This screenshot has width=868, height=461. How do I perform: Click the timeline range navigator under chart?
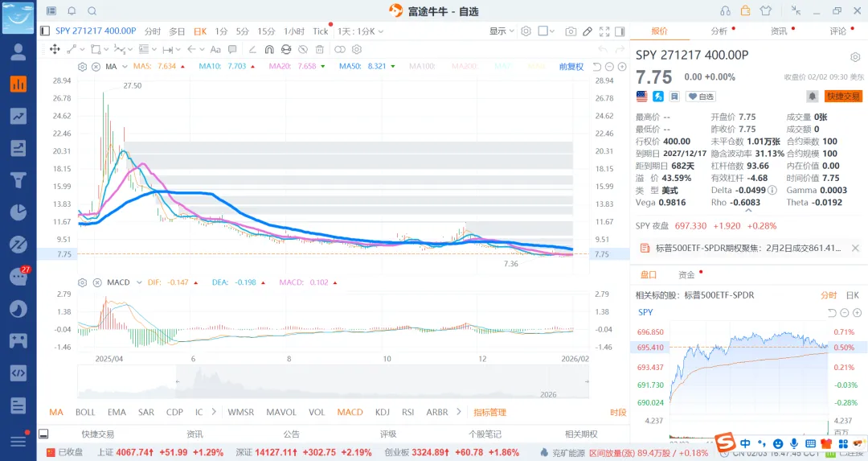click(x=333, y=381)
